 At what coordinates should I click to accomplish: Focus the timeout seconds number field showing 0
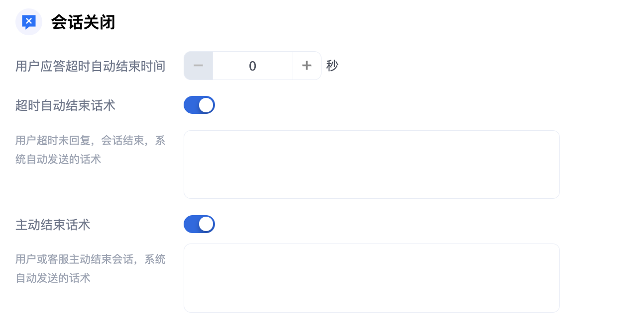[x=252, y=66]
